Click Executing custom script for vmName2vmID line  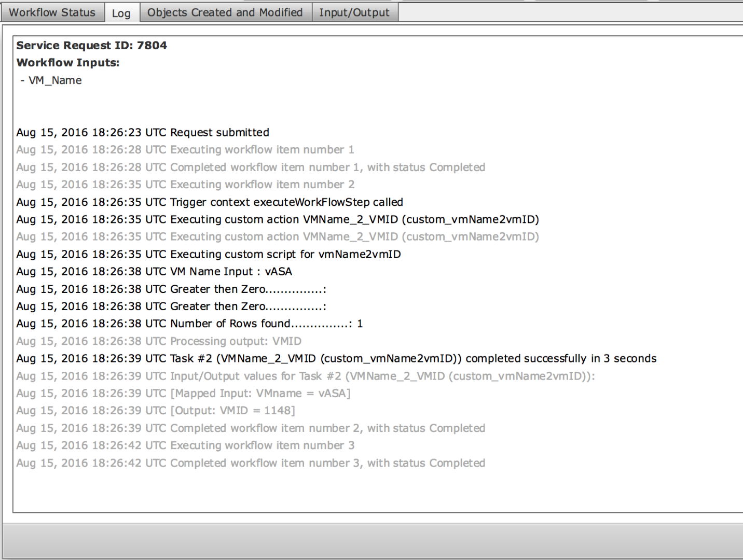click(x=209, y=254)
